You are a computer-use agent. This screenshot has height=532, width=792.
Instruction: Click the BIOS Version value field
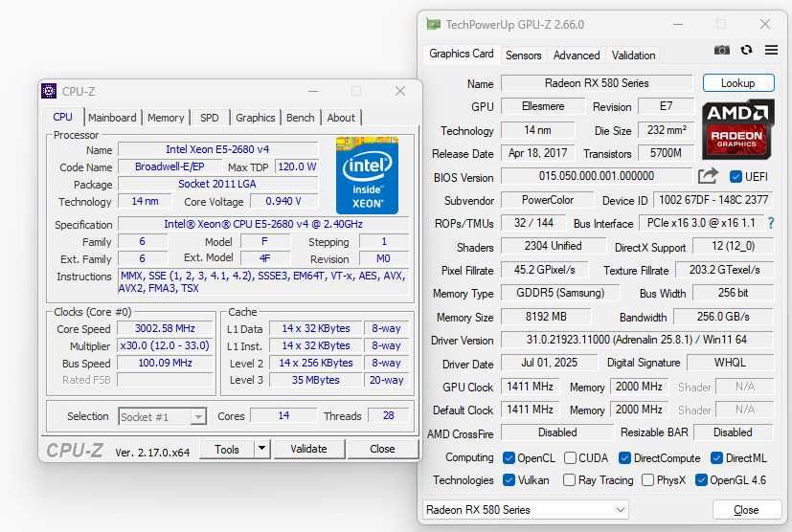[x=596, y=176]
